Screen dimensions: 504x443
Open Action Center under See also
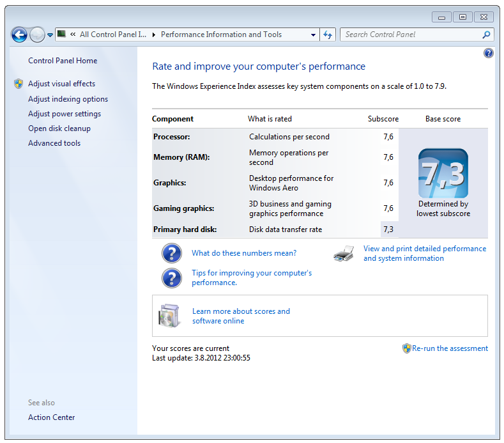coord(51,417)
